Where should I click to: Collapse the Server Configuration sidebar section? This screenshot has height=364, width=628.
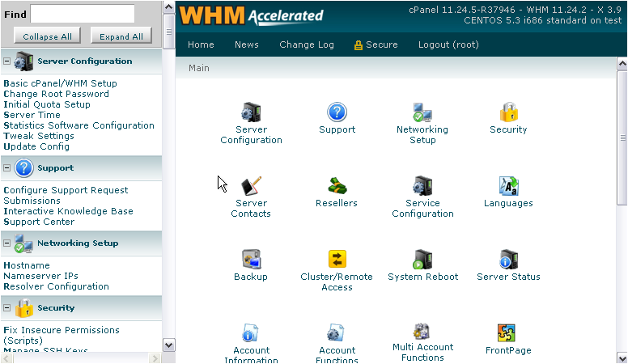pos(7,61)
